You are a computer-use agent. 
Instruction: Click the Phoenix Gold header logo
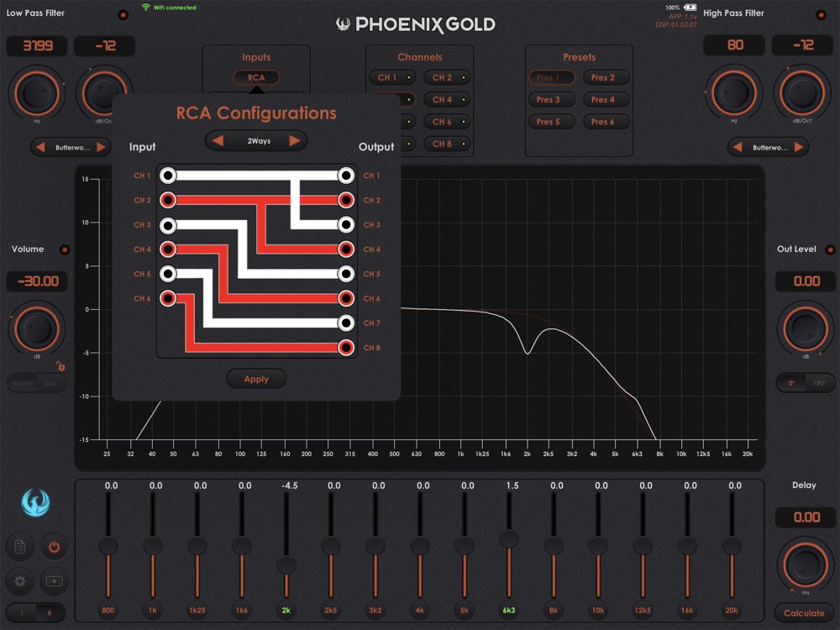pyautogui.click(x=416, y=24)
